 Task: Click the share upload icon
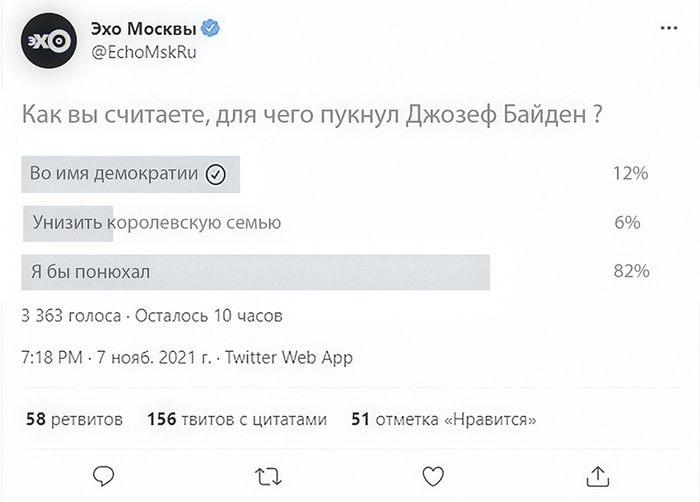point(597,474)
